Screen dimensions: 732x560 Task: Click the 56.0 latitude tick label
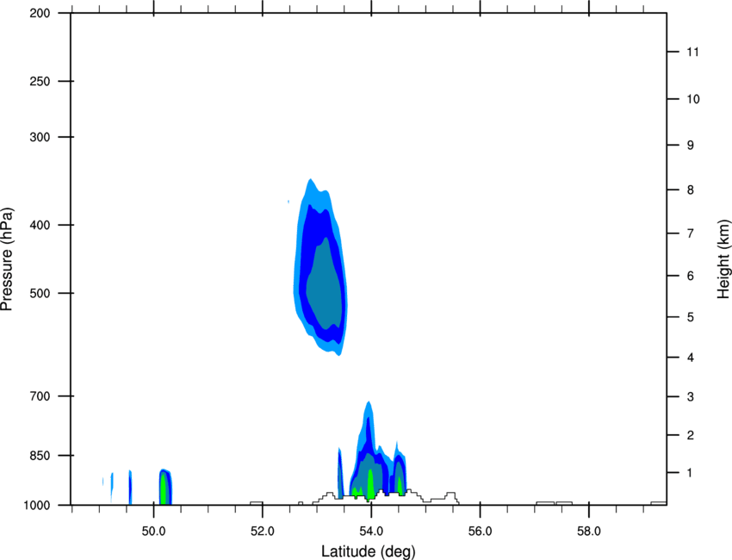point(480,532)
